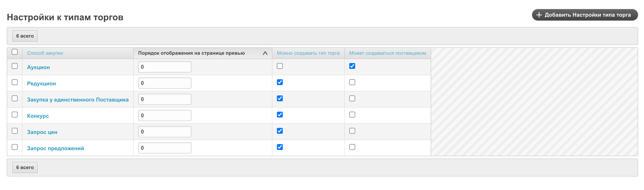Click sort arrow in Порядок отображения column

(265, 53)
